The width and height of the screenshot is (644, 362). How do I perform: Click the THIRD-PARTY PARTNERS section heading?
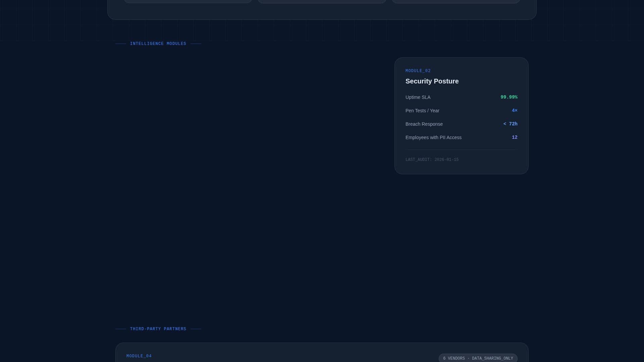(x=158, y=329)
